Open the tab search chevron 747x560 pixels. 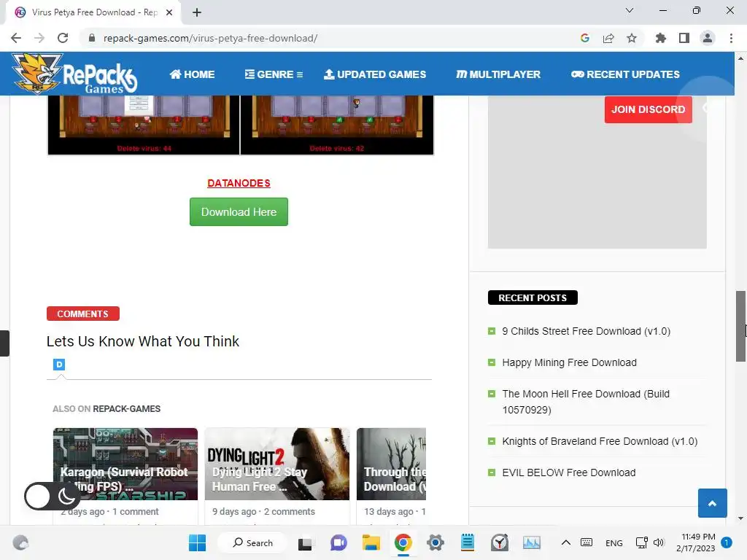coord(630,10)
